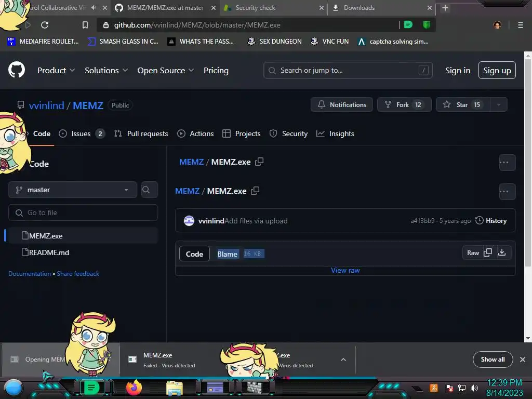The width and height of the screenshot is (532, 399).
Task: Select the Code view toggle
Action: pyautogui.click(x=194, y=254)
